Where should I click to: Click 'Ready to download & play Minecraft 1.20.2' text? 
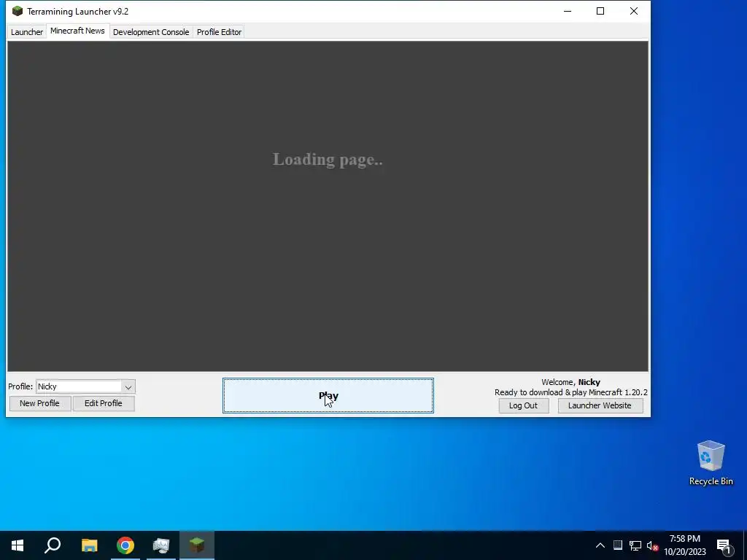point(570,392)
